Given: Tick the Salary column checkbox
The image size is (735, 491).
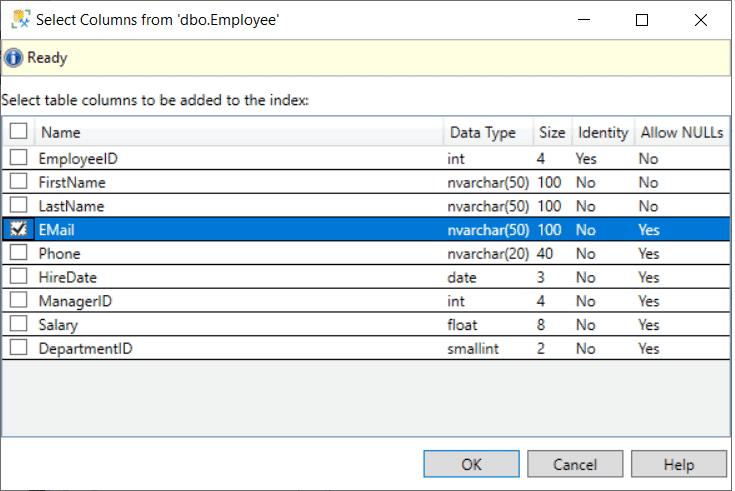Looking at the screenshot, I should point(18,324).
